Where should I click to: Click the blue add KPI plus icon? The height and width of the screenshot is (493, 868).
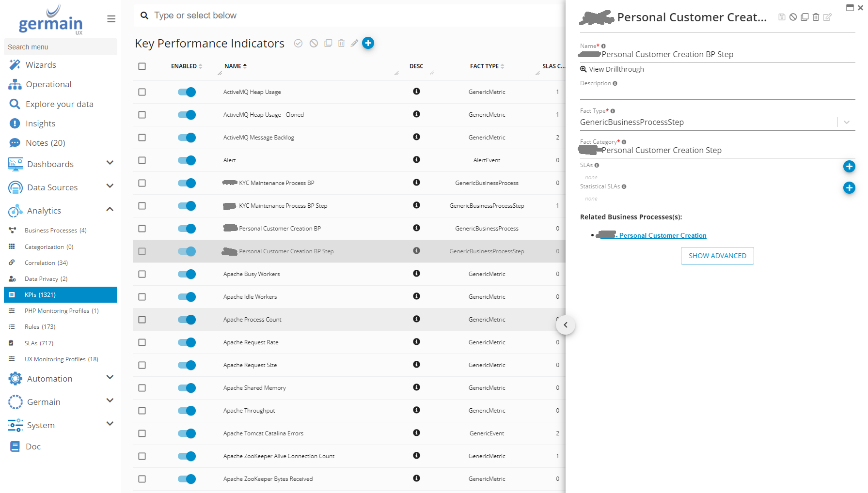[368, 43]
